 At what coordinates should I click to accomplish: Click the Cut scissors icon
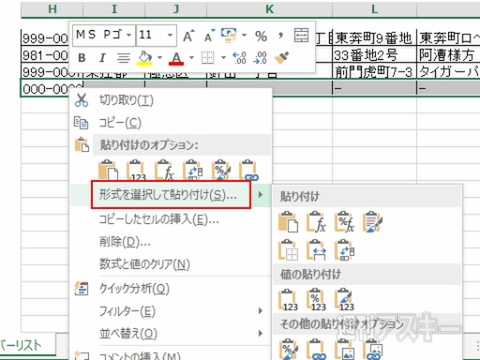81,100
